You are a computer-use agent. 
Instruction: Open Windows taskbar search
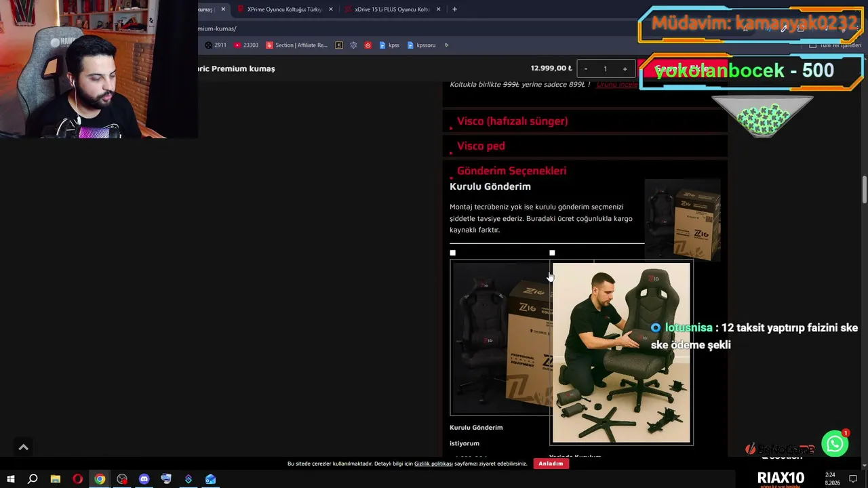tap(33, 479)
